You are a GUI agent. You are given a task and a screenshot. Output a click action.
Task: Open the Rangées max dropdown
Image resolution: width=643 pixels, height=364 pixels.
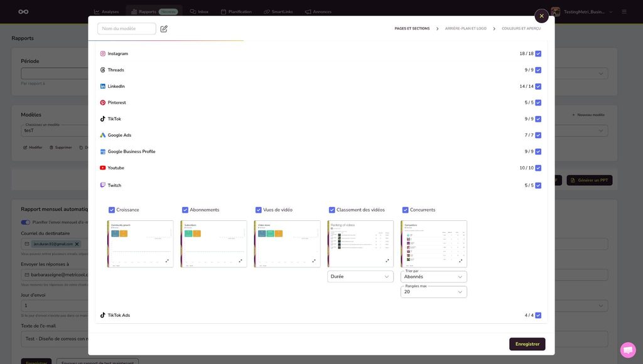[x=433, y=292]
